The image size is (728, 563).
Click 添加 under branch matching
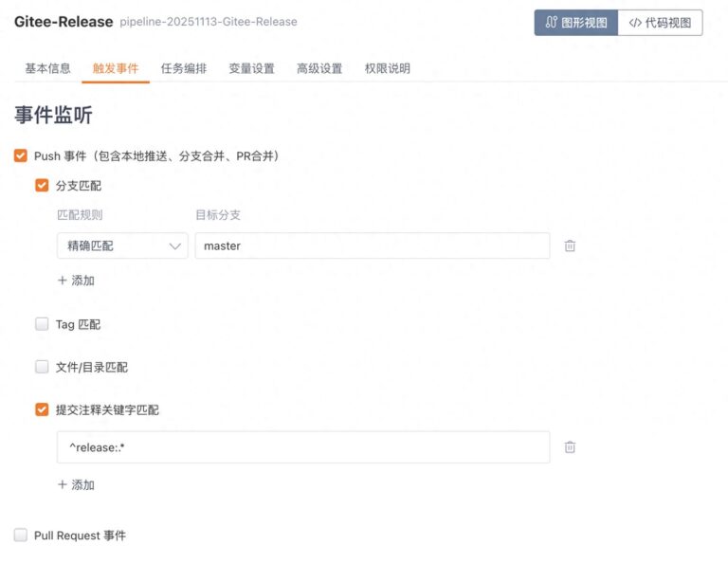click(76, 281)
